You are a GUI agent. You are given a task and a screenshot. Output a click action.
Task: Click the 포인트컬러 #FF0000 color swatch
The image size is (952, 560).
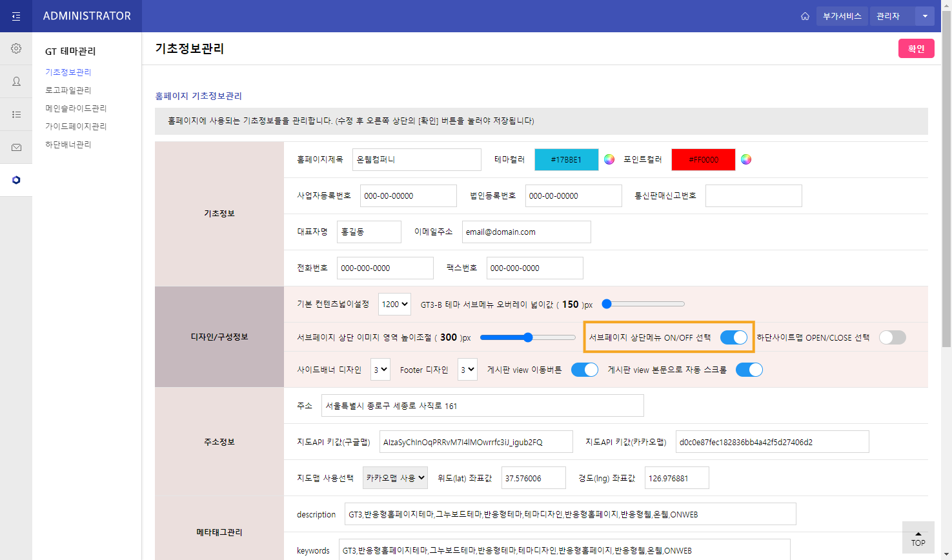coord(704,159)
